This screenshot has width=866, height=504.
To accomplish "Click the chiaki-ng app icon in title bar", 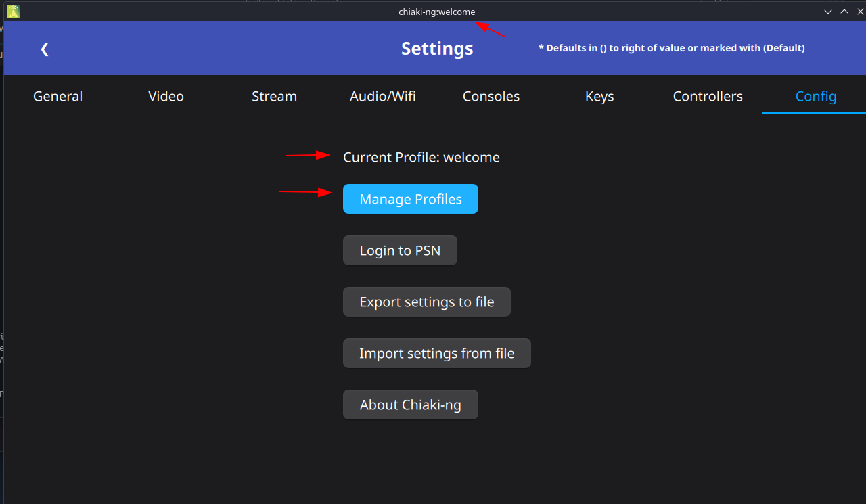I will coord(13,11).
